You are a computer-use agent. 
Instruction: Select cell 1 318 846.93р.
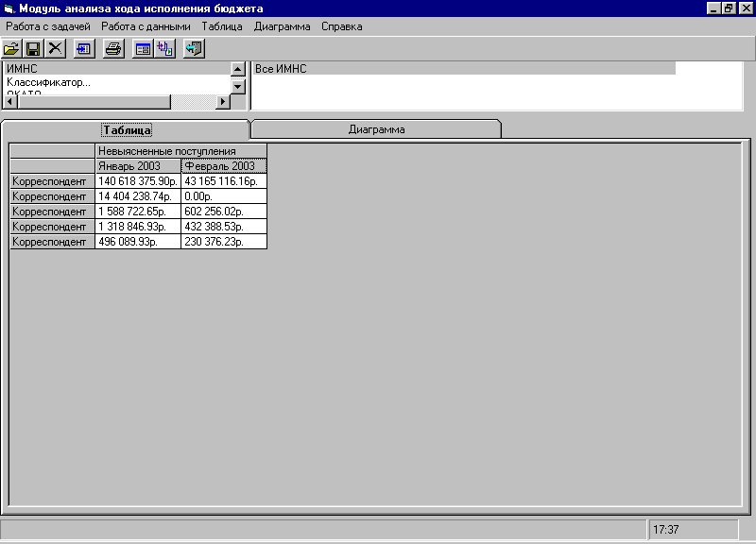(x=138, y=227)
